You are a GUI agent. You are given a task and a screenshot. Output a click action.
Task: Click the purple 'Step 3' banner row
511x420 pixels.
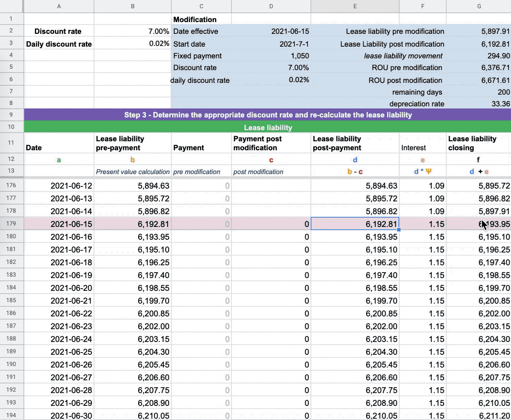pos(268,115)
